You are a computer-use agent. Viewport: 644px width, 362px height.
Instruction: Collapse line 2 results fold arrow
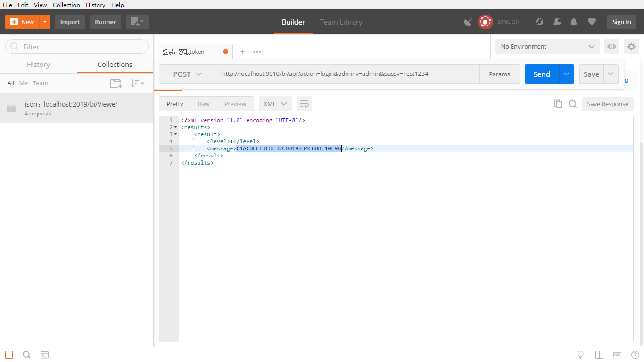click(x=176, y=127)
